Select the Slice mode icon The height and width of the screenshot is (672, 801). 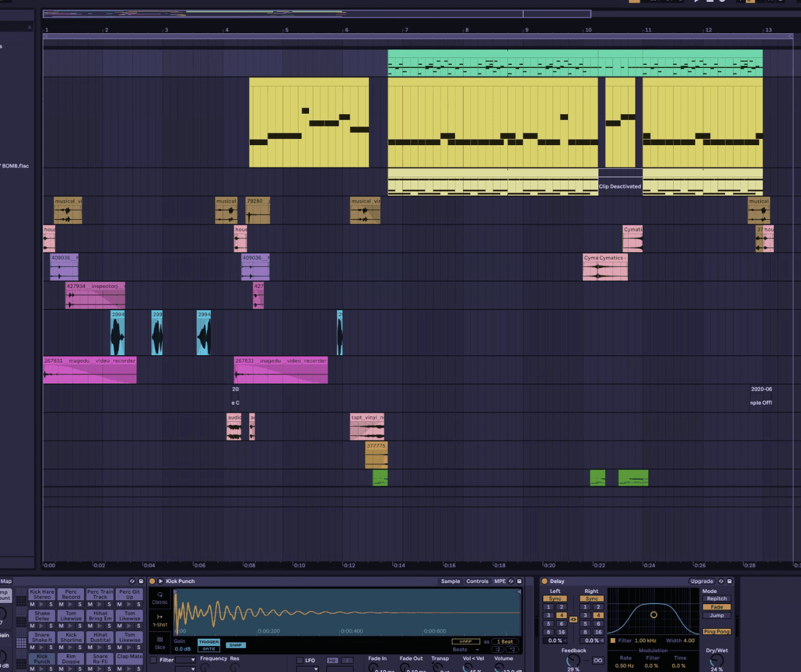pyautogui.click(x=160, y=642)
